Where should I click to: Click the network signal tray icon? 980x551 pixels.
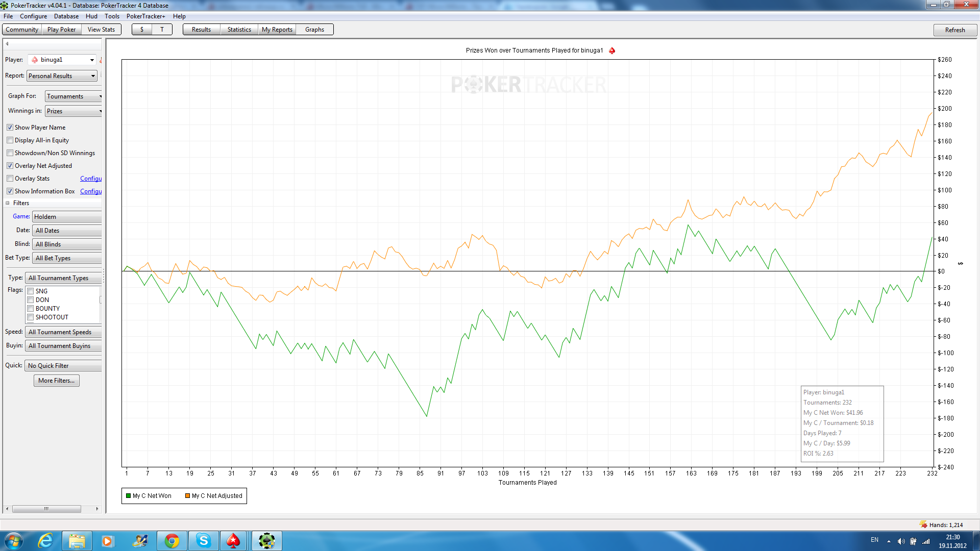click(926, 541)
